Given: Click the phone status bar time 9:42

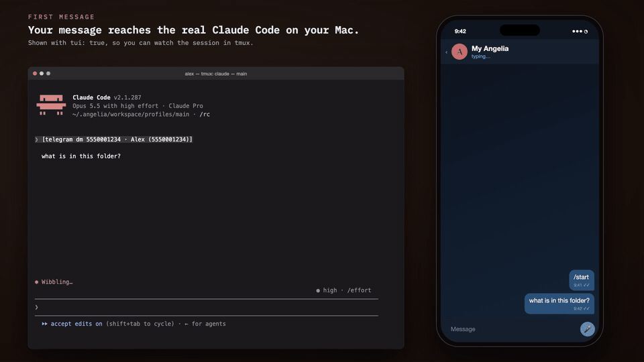Looking at the screenshot, I should point(460,32).
